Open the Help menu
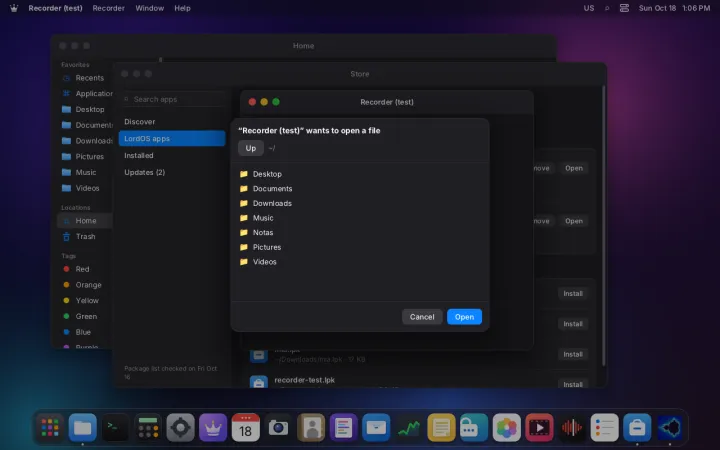Screen dimensions: 720x450 (x=182, y=8)
